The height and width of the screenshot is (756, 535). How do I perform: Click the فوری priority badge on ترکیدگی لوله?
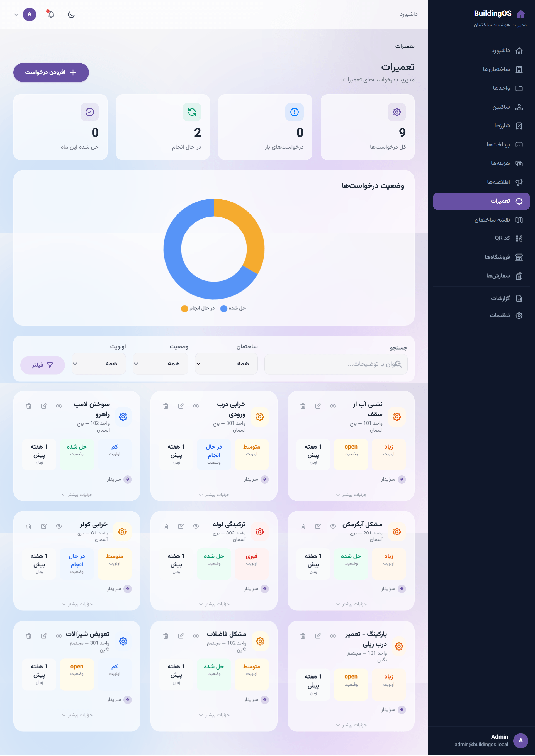pyautogui.click(x=252, y=564)
